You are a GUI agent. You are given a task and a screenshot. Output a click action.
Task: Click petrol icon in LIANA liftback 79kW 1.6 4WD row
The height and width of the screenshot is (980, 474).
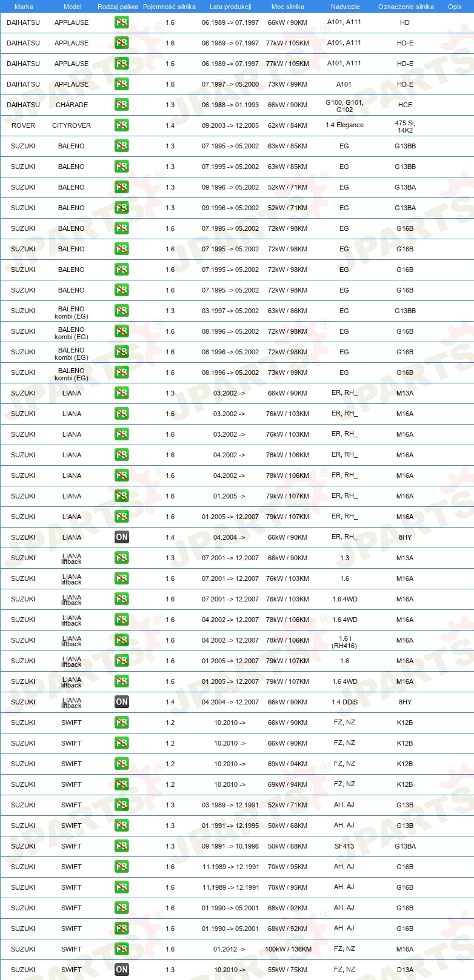click(122, 681)
